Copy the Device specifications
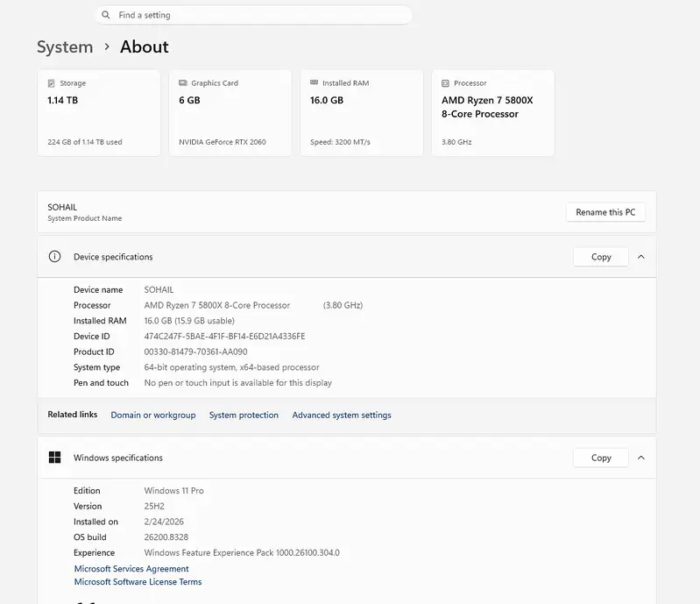This screenshot has width=700, height=604. pyautogui.click(x=601, y=257)
